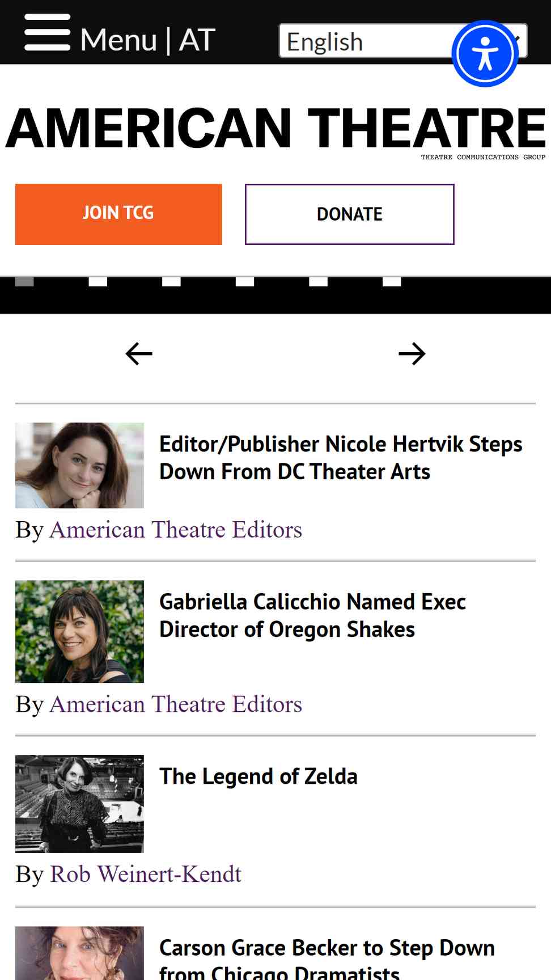Click the JOIN TCG button
Screen dimensions: 551x980
coord(118,214)
